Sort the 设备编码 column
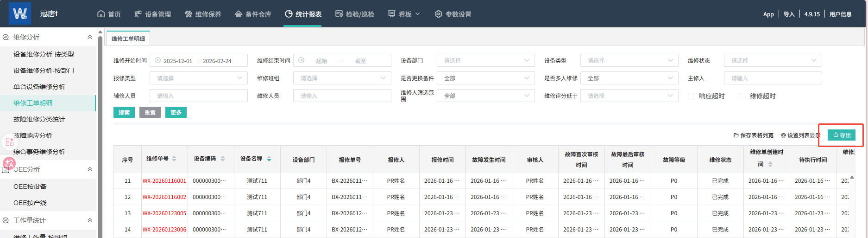 [223, 159]
